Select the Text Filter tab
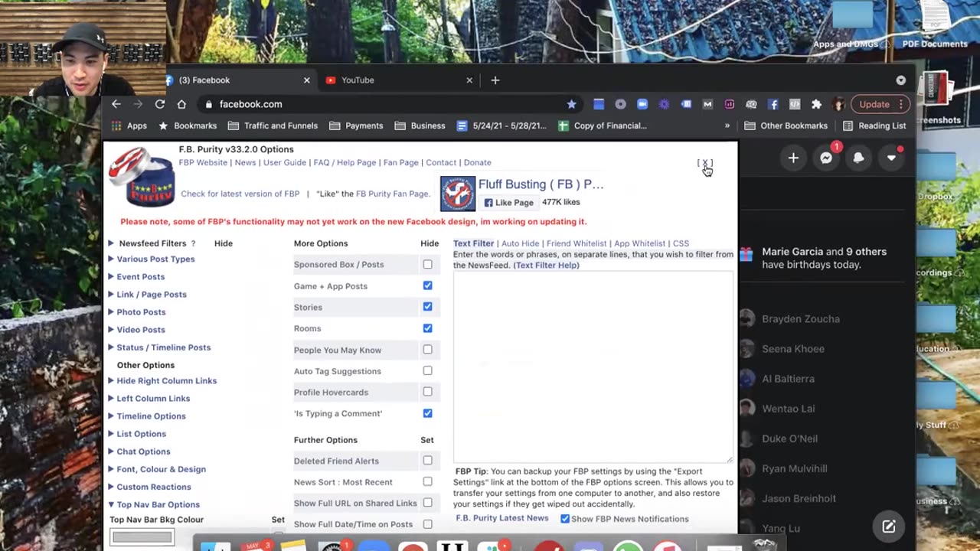Screen dimensions: 980x551 (473, 243)
